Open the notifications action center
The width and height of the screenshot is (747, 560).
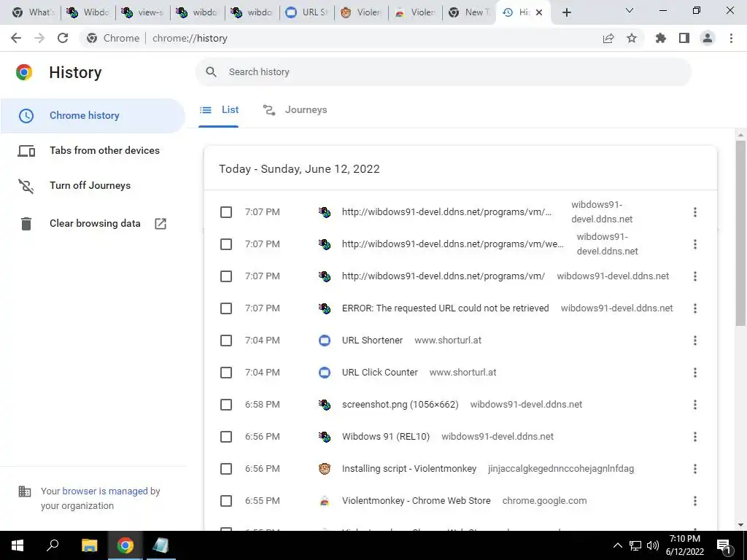(724, 546)
